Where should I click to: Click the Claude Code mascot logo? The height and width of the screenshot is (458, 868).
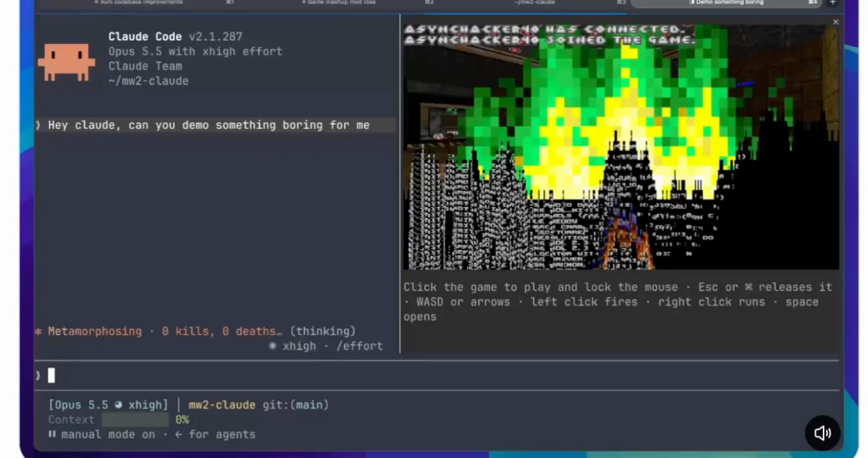click(x=66, y=63)
